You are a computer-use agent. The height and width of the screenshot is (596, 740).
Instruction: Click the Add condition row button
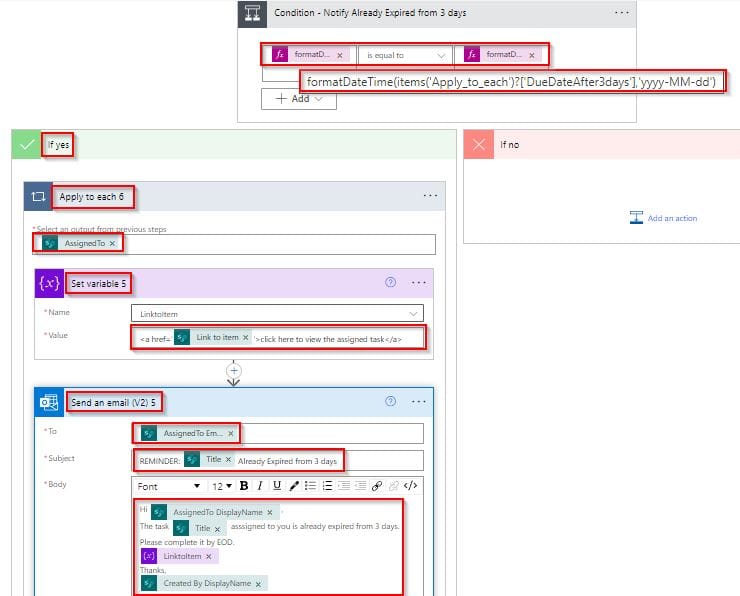pos(299,99)
